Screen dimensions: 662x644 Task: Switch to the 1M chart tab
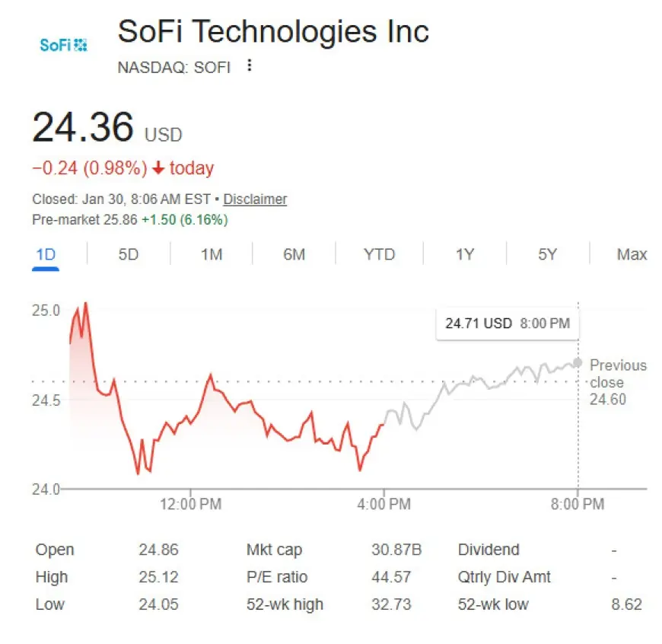(212, 254)
